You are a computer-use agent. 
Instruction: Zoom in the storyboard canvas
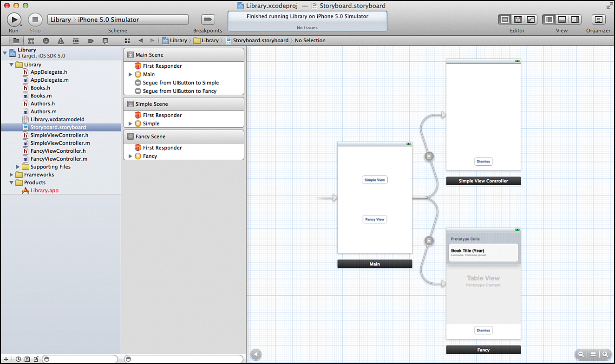point(604,354)
